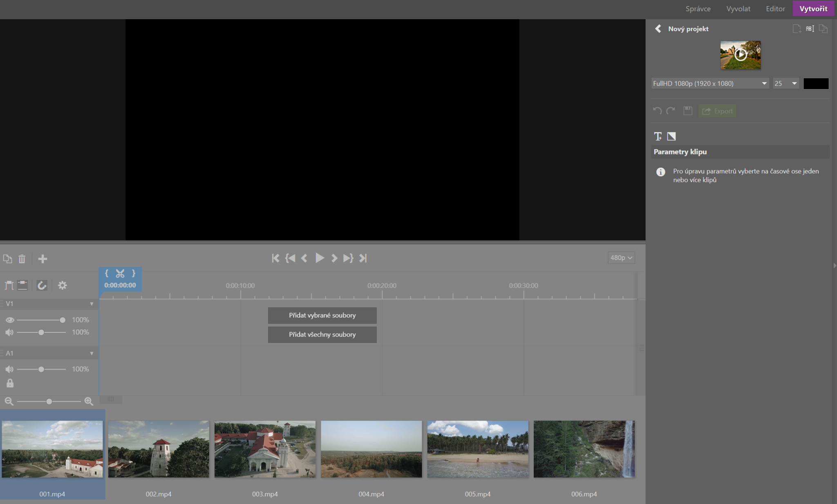Screen dimensions: 837x504
Task: Jump to the next clip boundary
Action: pos(348,258)
